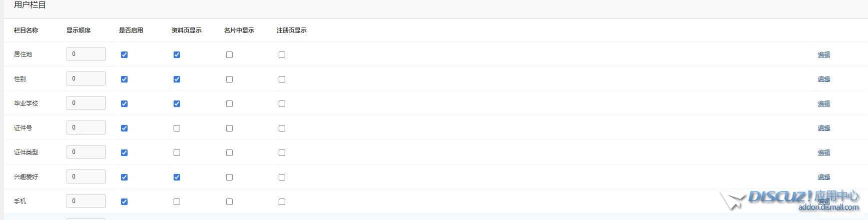Viewport: 868px width, 220px height.
Task: Enable 注册页显示 for 证件号 row
Action: pyautogui.click(x=282, y=128)
